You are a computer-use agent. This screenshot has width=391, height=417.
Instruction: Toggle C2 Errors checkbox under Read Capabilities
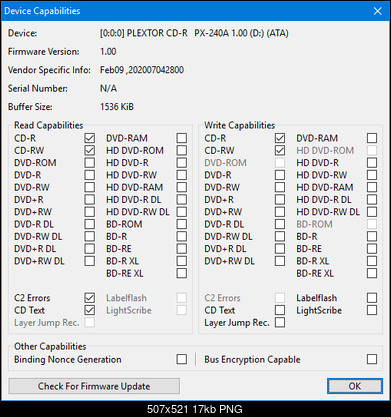(89, 298)
